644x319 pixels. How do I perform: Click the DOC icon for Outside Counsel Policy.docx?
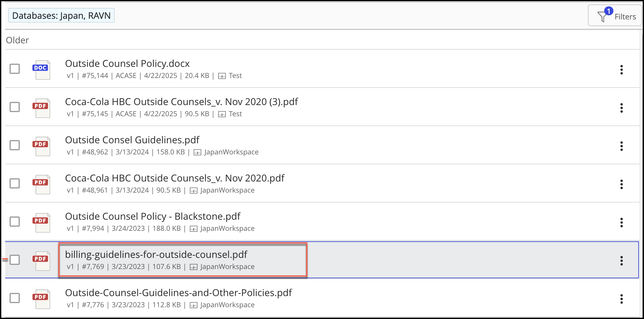pyautogui.click(x=41, y=70)
